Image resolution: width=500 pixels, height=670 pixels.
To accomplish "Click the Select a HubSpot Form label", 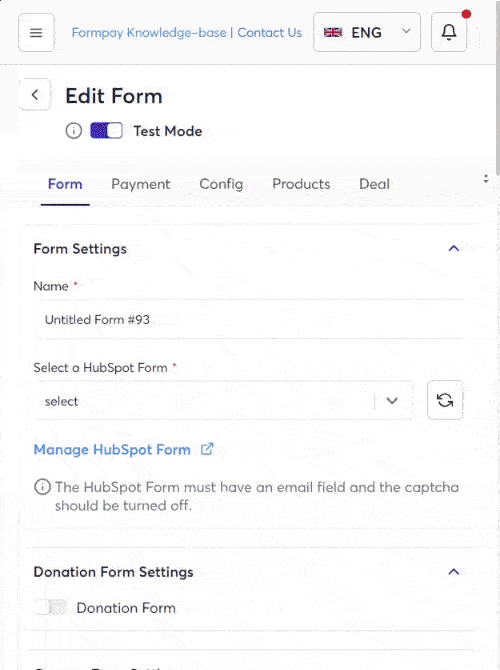I will coord(100,367).
